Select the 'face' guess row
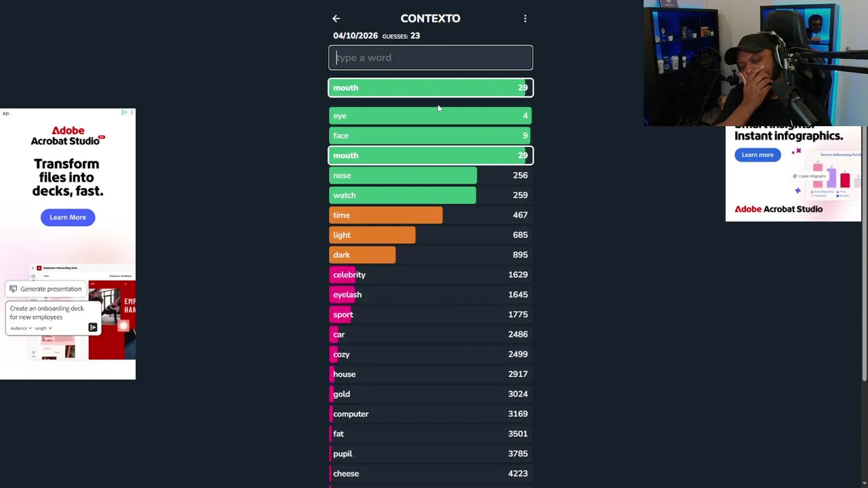Screen dimensions: 868x488 pos(431,136)
